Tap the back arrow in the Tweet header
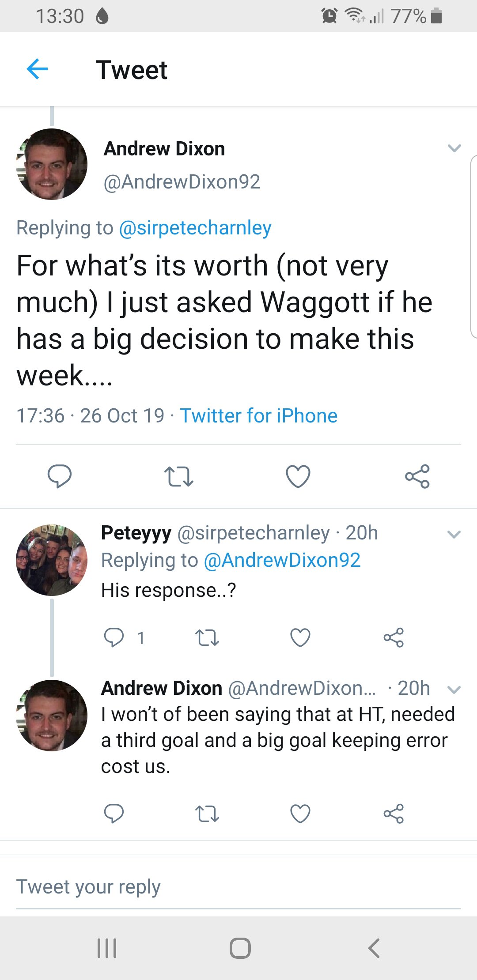 point(37,69)
